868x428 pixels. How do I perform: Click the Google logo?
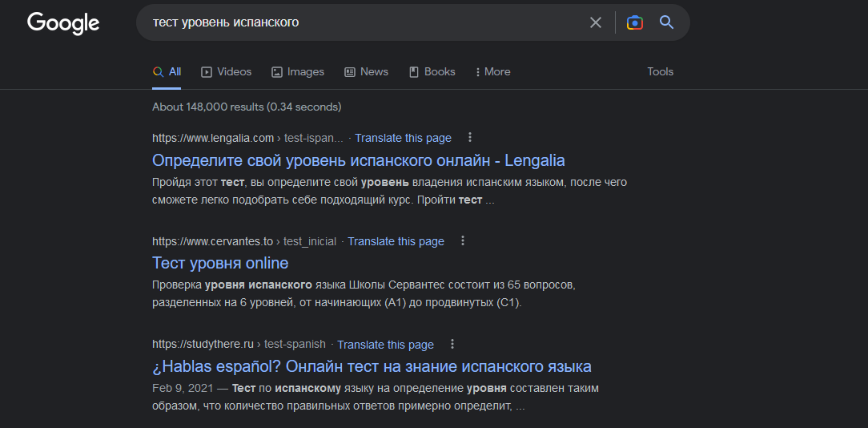(63, 23)
